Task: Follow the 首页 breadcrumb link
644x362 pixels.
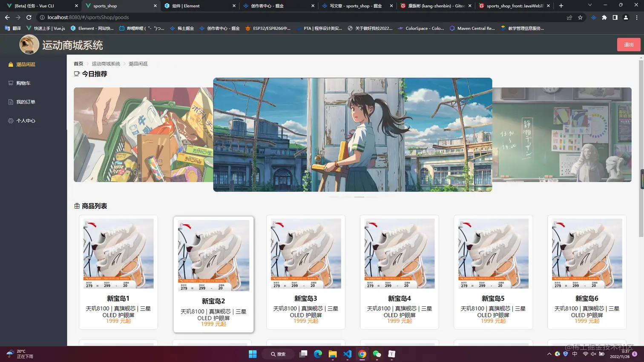Action: [x=78, y=64]
